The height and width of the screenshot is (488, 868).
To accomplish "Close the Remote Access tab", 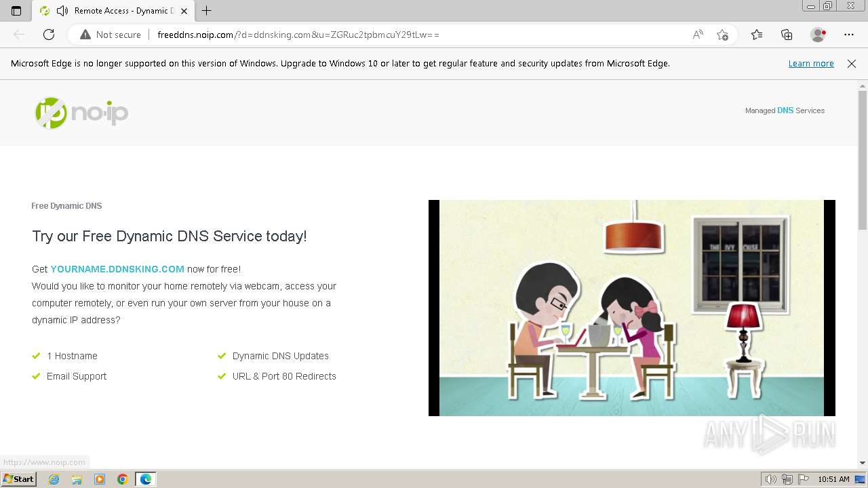I will [x=184, y=11].
